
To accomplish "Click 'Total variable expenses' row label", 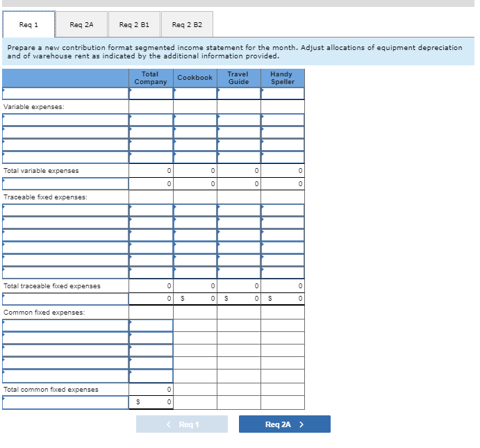I will (41, 171).
